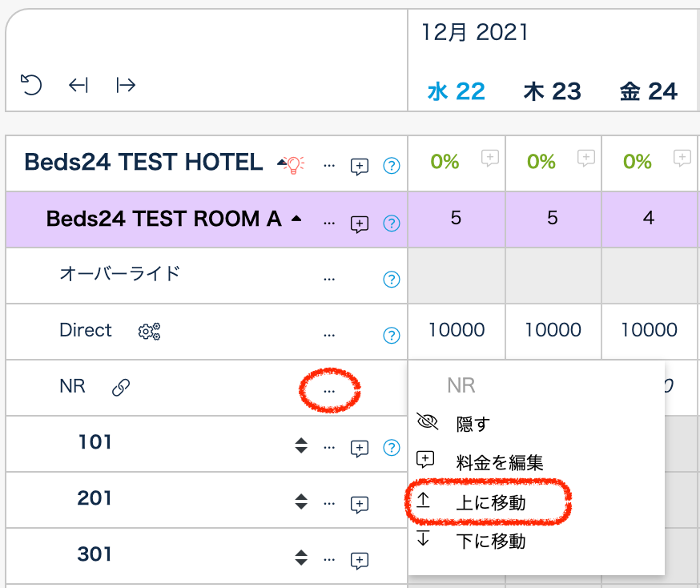
Task: Click the 水 22 date header
Action: coord(457,91)
